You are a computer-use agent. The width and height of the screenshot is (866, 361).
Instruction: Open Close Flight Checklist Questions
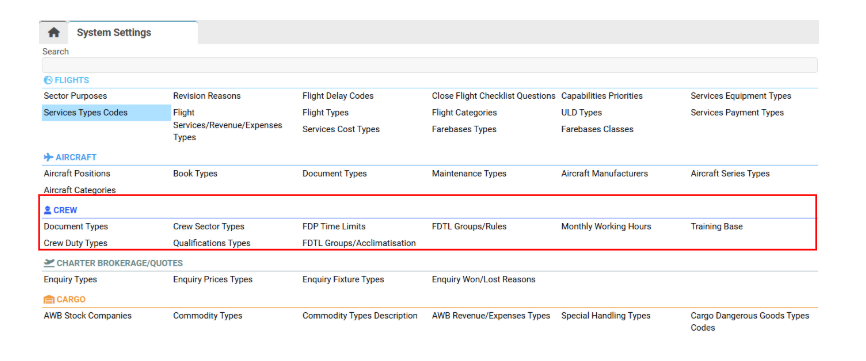[x=493, y=96]
